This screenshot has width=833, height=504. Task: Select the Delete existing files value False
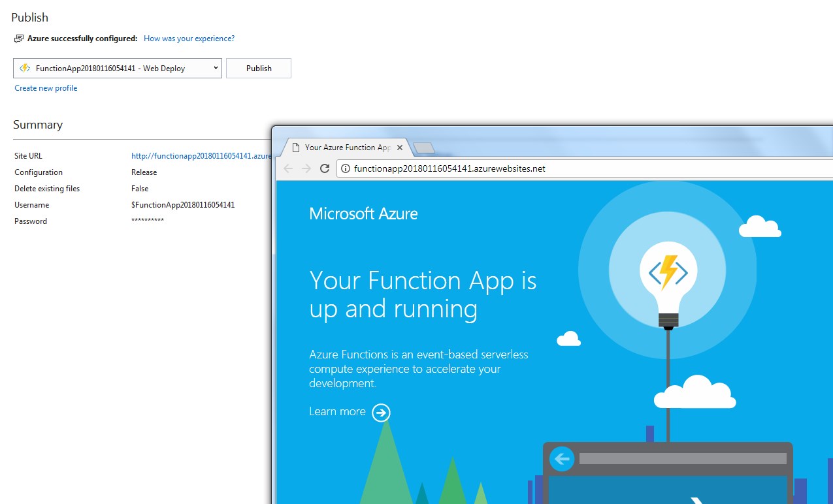(140, 189)
